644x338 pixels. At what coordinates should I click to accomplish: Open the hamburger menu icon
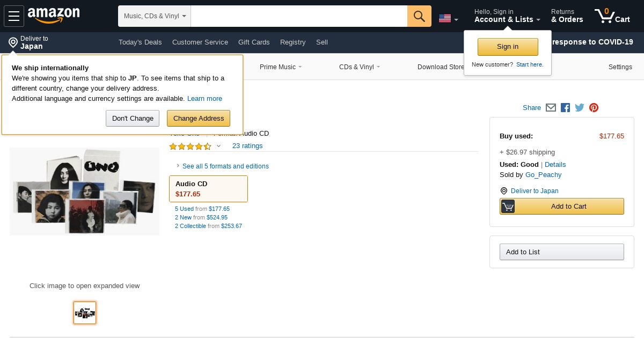14,16
